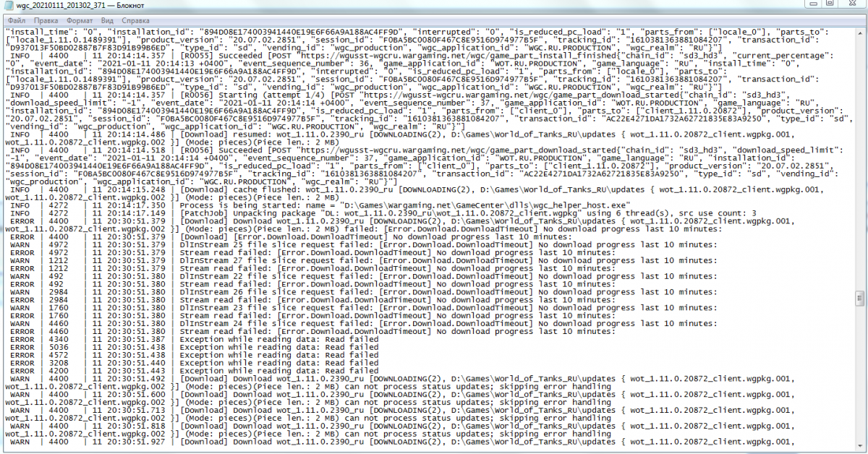The image size is (868, 454).
Task: Click the "[R0056] Starting (attempt 1/4)" log entry
Action: click(252, 95)
